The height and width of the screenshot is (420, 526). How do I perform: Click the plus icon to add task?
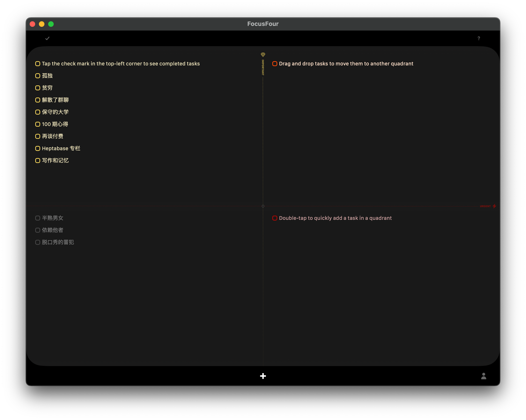coord(263,376)
